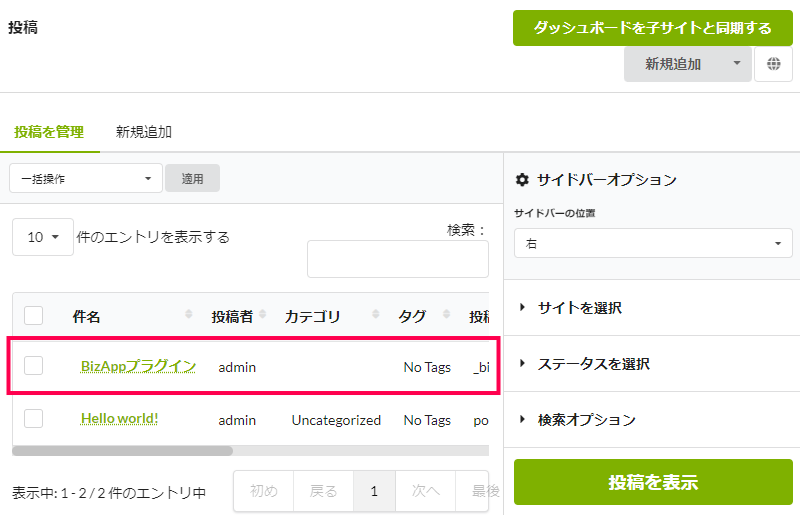Sort by タグ column arrows
The height and width of the screenshot is (522, 800).
(446, 314)
